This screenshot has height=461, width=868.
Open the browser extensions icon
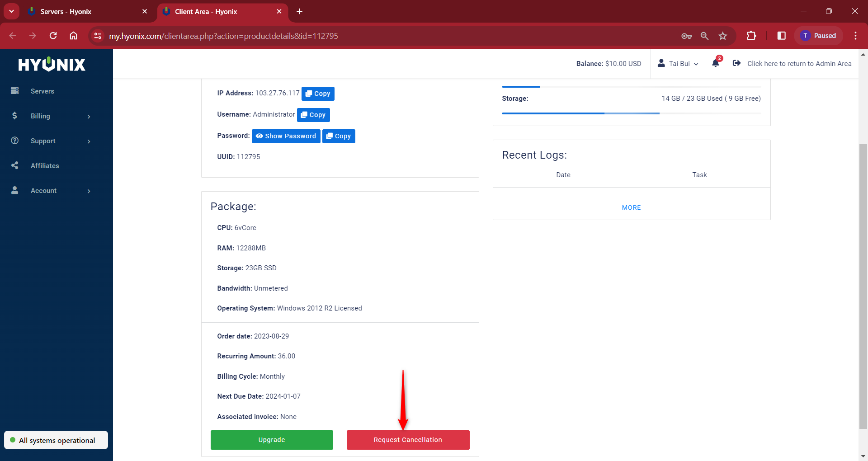click(x=751, y=36)
